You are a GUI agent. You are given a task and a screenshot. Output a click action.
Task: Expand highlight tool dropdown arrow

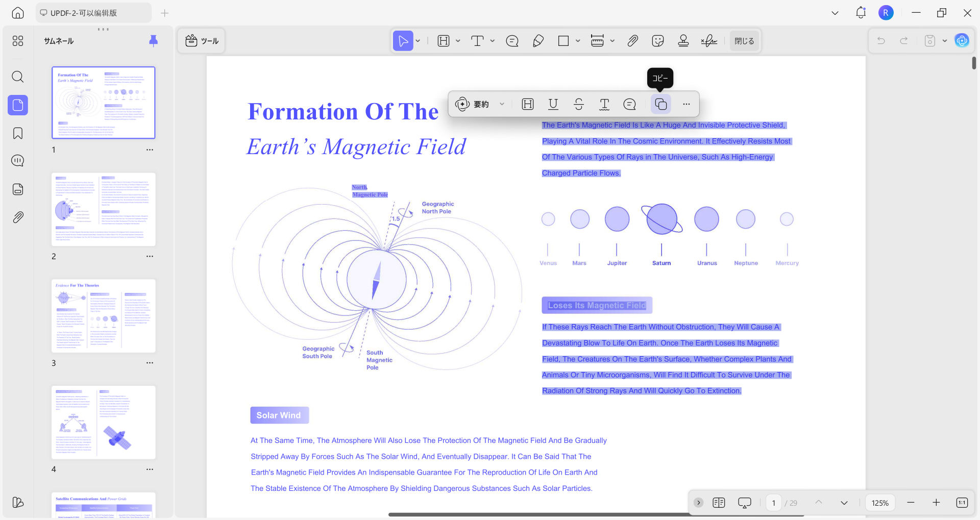pyautogui.click(x=458, y=41)
